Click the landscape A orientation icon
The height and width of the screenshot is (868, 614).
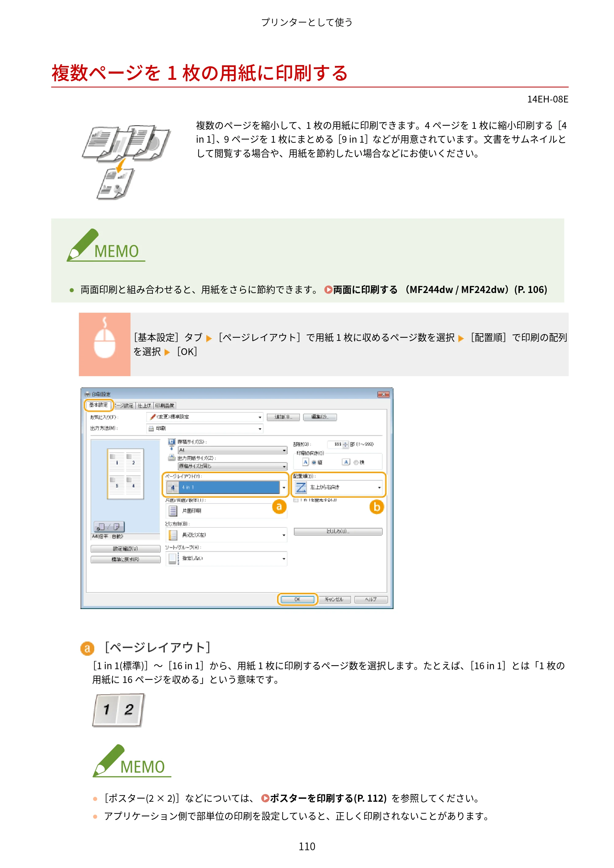point(346,462)
